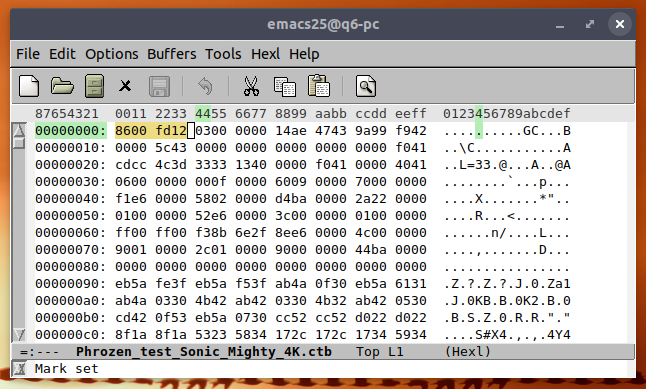Viewport: 646px width, 389px height.
Task: Click the ASCII header '0123456789abcdef'
Action: (507, 114)
